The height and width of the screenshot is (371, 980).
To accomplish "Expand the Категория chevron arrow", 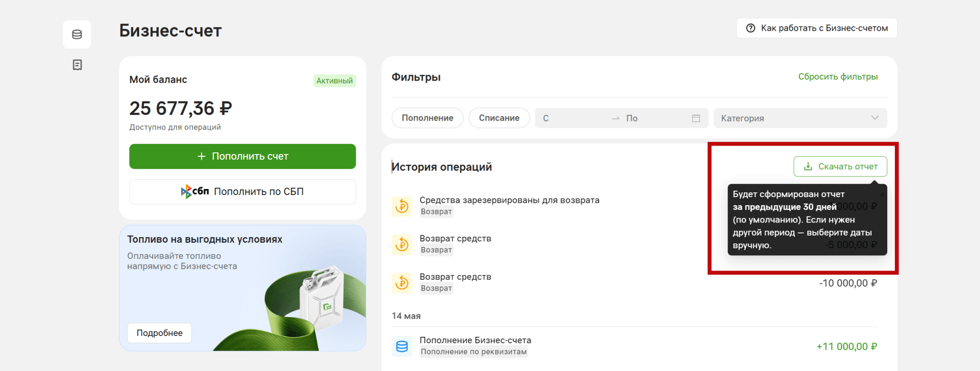I will pos(875,118).
